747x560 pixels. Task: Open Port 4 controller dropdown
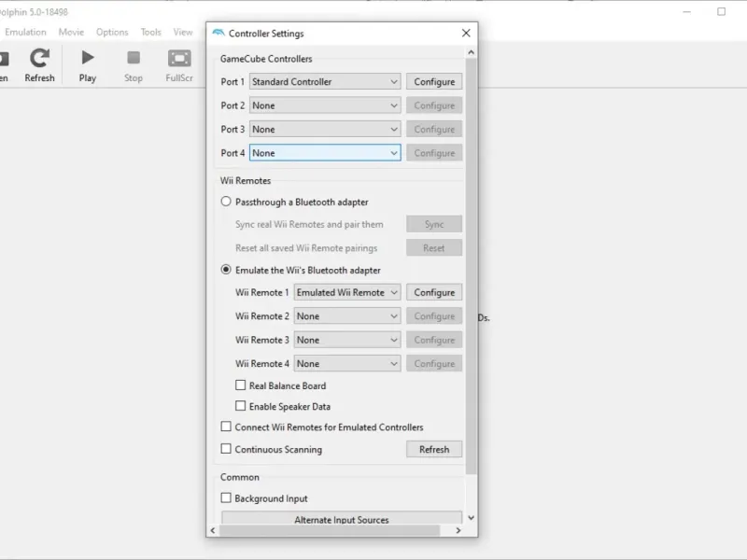pyautogui.click(x=325, y=153)
